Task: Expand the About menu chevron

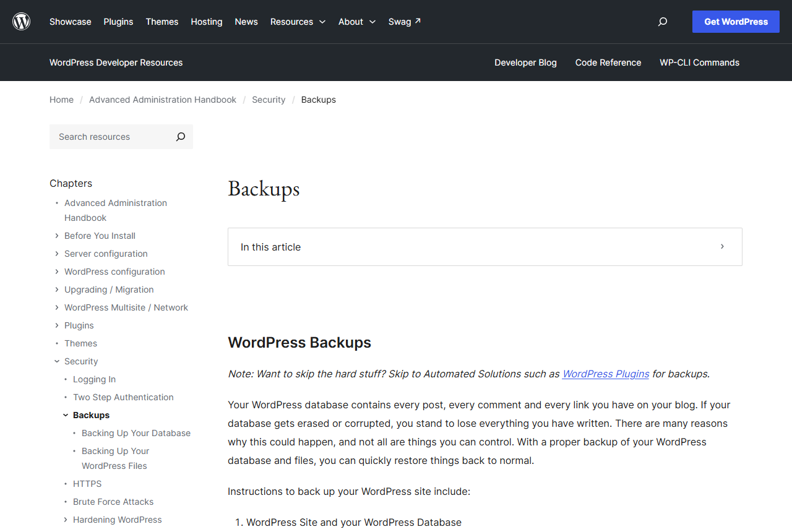Action: click(x=372, y=22)
